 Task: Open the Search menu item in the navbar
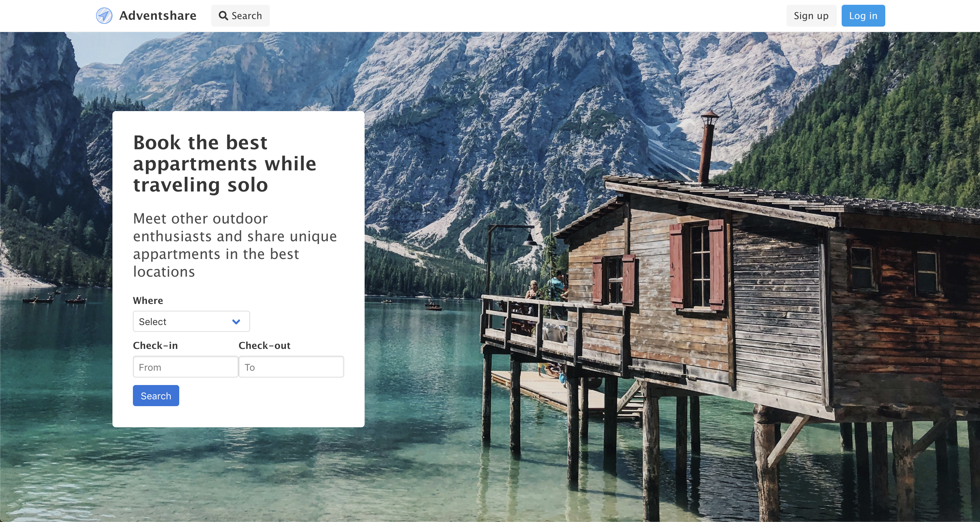[x=240, y=15]
